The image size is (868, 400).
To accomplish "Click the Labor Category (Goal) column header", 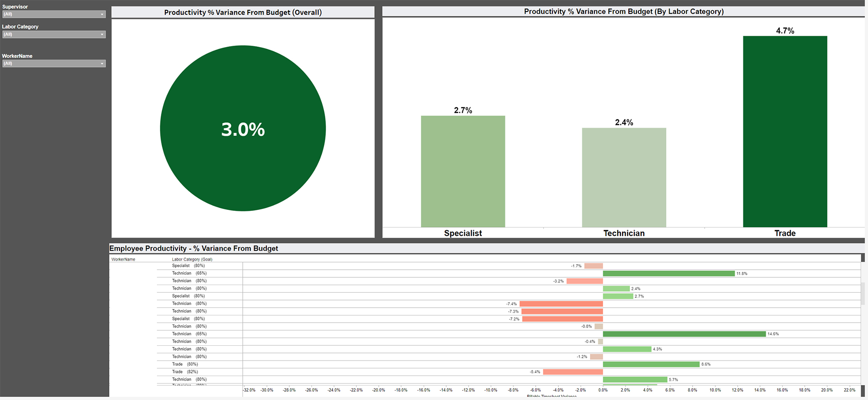I will tap(192, 259).
